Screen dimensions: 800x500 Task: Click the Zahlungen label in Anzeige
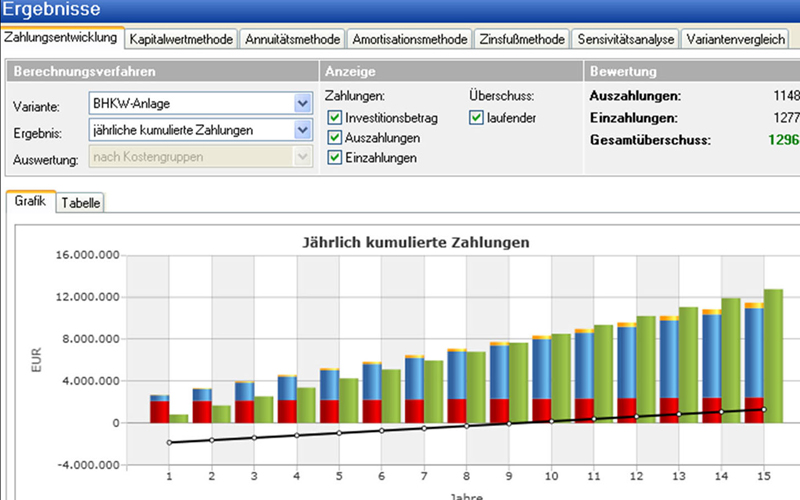[355, 96]
